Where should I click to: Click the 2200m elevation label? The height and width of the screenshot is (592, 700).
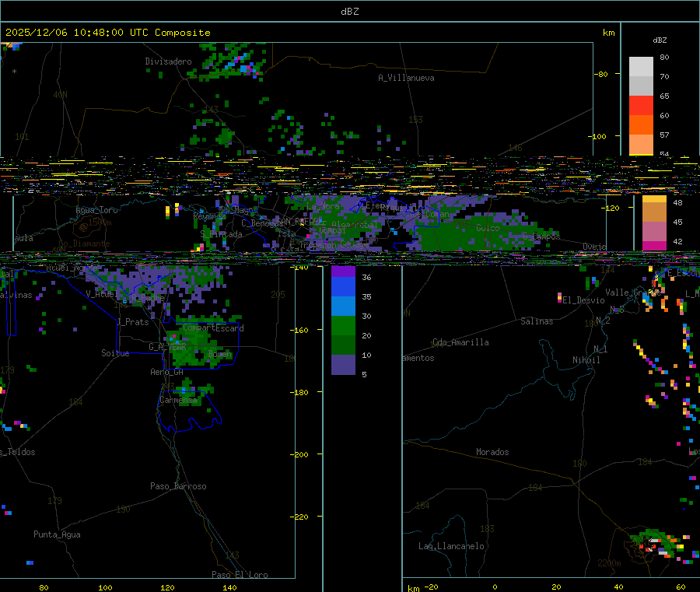pyautogui.click(x=609, y=563)
